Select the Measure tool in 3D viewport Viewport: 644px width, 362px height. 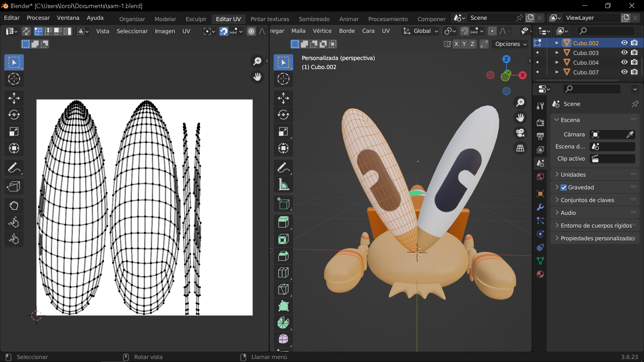283,184
